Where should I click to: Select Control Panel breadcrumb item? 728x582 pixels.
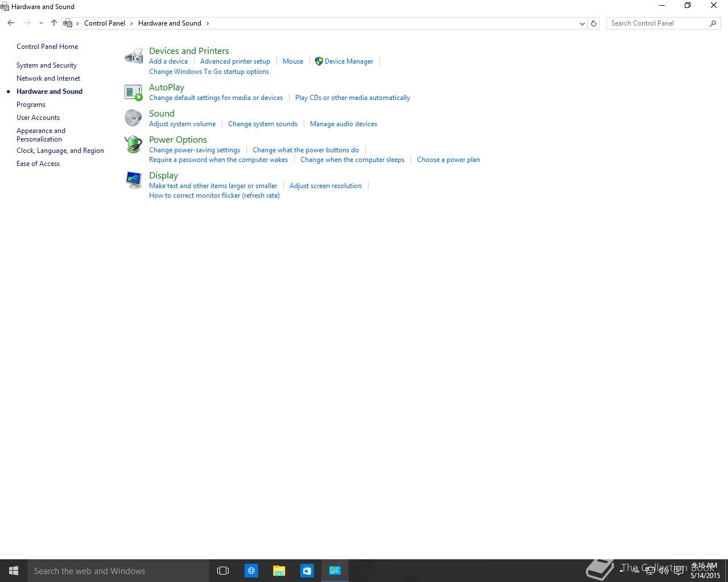(105, 23)
